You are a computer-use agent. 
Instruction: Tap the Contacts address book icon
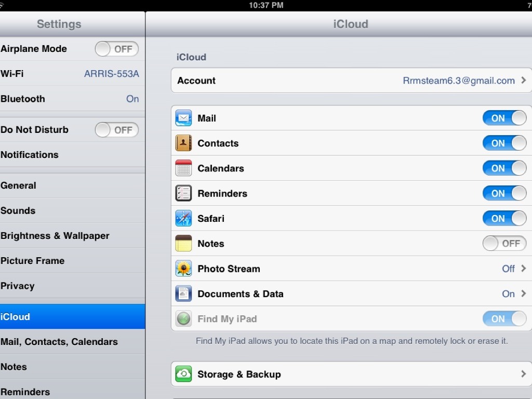pyautogui.click(x=183, y=143)
